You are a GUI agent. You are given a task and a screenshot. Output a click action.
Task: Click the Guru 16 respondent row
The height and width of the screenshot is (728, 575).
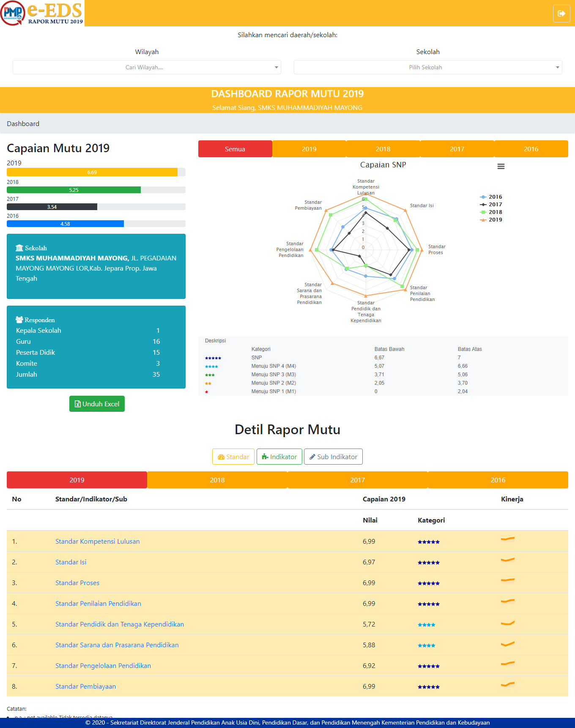(88, 342)
